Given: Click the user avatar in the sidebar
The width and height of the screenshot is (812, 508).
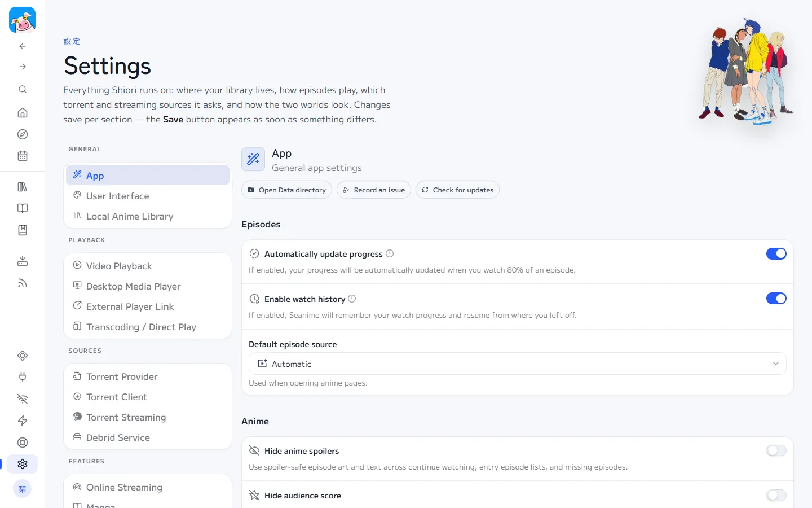Looking at the screenshot, I should [23, 489].
